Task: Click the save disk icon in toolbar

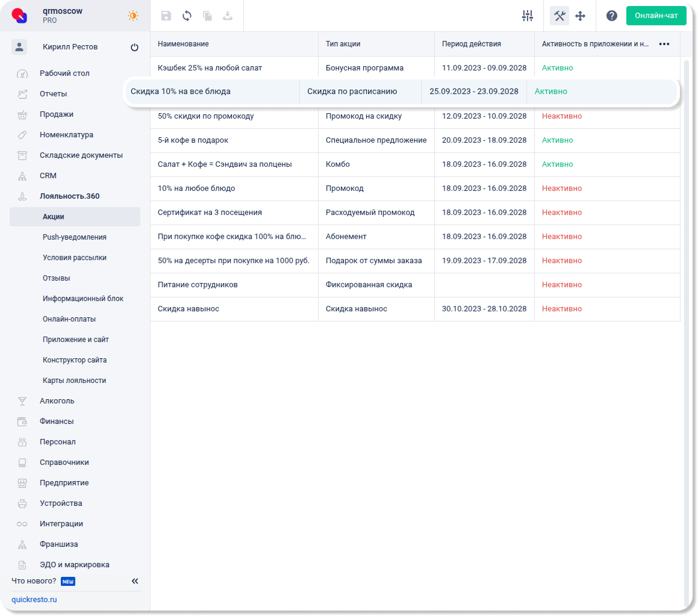Action: click(x=166, y=16)
